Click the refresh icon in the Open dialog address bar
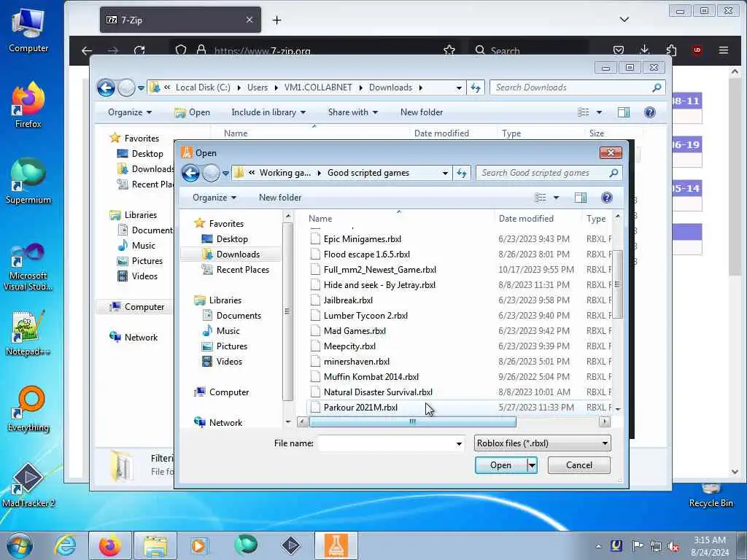The height and width of the screenshot is (560, 747). 462,173
